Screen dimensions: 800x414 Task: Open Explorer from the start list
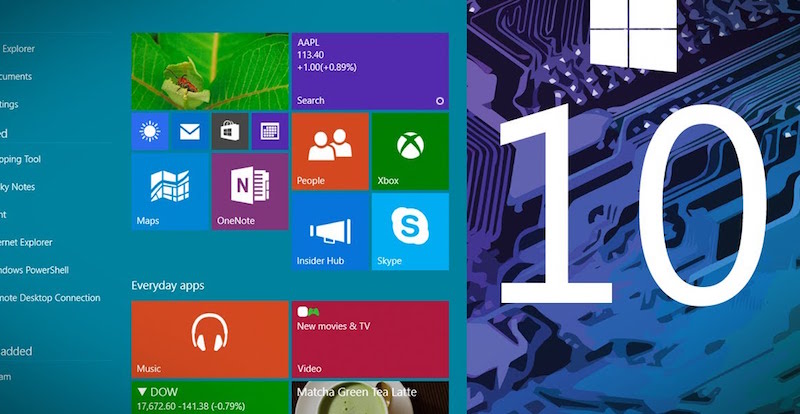18,49
